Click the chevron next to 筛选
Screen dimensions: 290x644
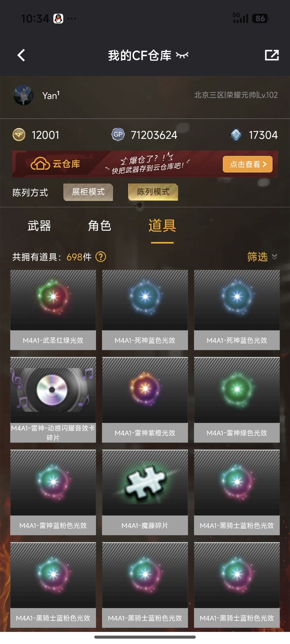[x=275, y=257]
